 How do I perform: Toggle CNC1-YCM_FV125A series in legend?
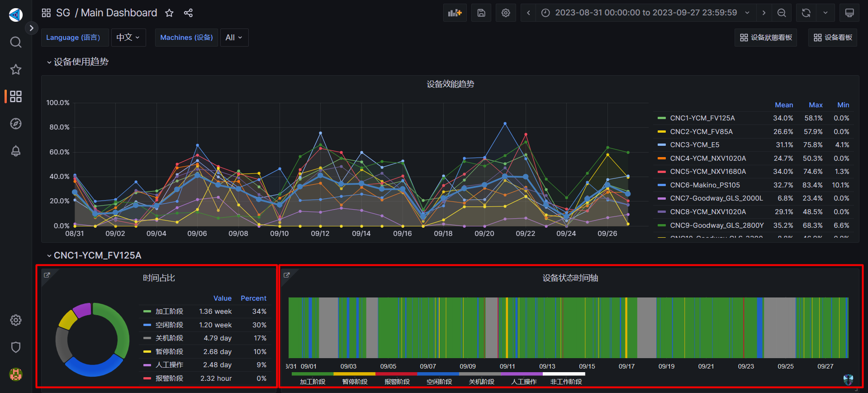[x=702, y=118]
